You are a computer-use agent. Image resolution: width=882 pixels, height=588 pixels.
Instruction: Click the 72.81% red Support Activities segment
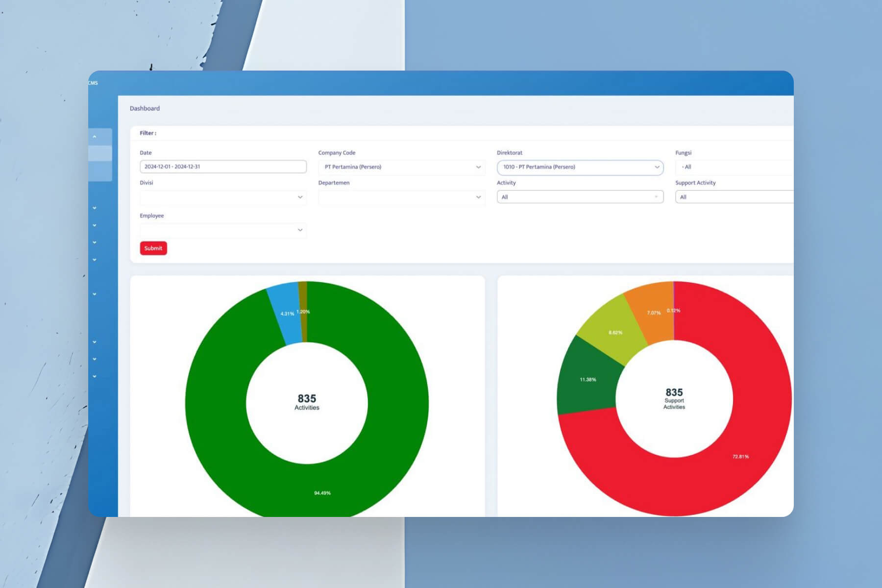click(x=740, y=456)
